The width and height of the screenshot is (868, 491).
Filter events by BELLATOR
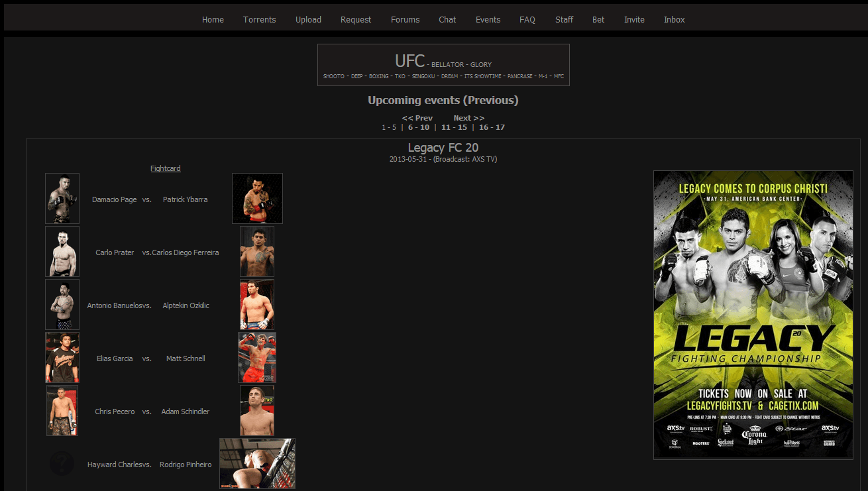[x=447, y=65]
